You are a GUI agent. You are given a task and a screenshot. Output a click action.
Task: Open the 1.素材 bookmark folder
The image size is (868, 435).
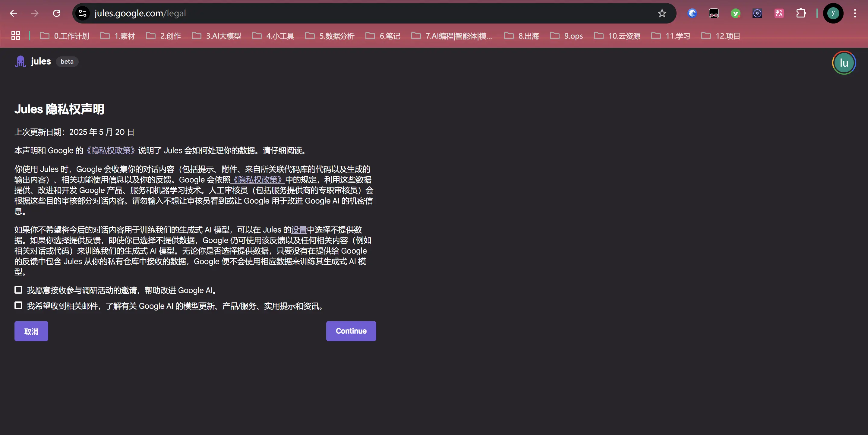pos(118,36)
